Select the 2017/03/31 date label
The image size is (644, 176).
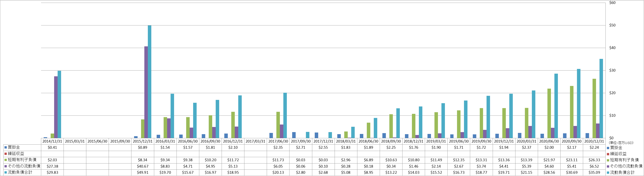255,141
